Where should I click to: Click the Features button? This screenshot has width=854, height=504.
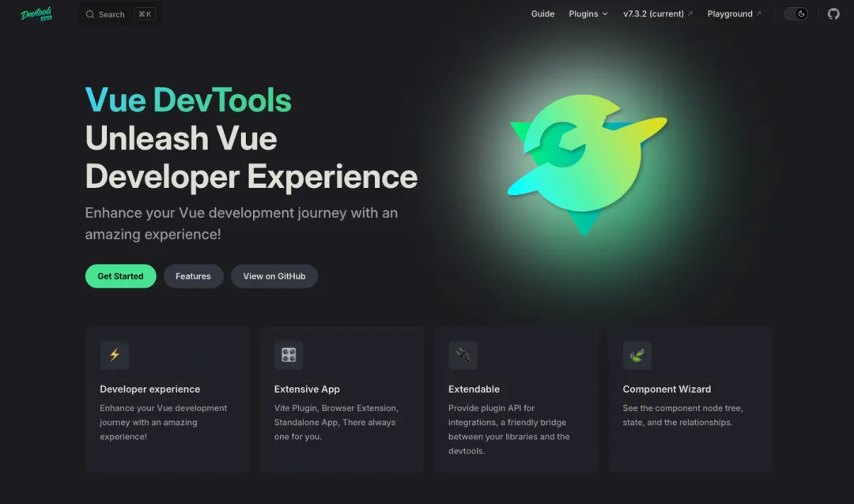(x=193, y=276)
